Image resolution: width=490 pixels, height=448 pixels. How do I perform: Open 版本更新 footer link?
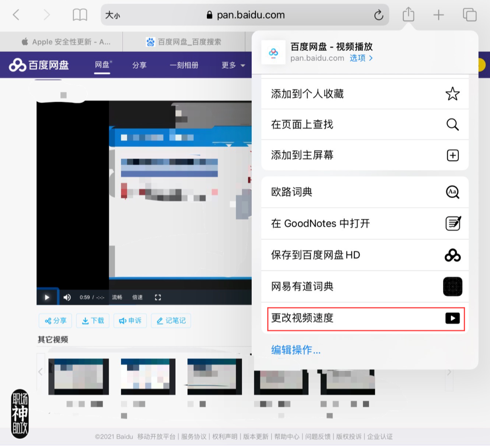click(255, 437)
